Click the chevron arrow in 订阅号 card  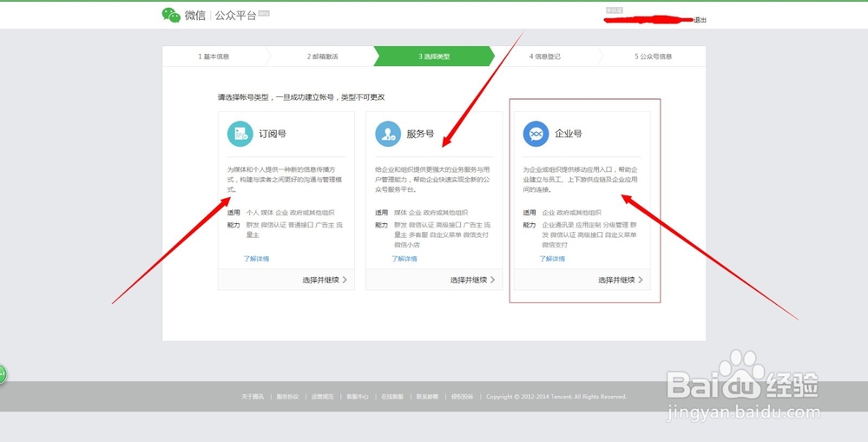(345, 280)
